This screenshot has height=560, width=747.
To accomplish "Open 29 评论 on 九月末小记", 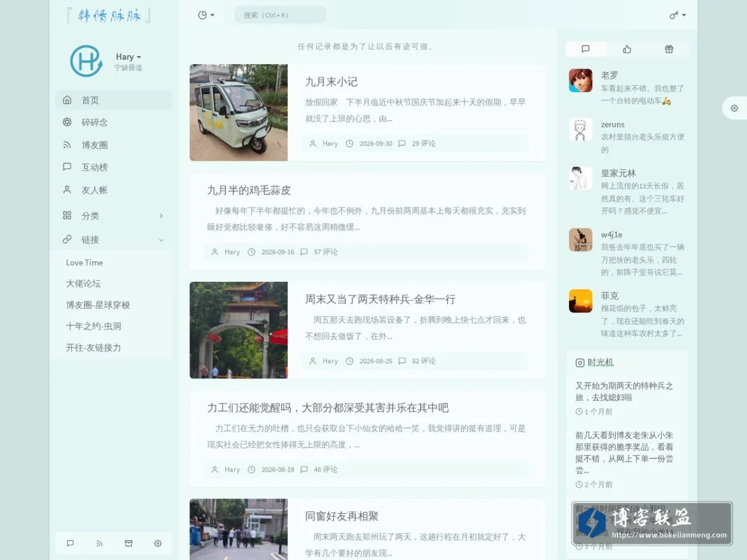I will point(423,143).
